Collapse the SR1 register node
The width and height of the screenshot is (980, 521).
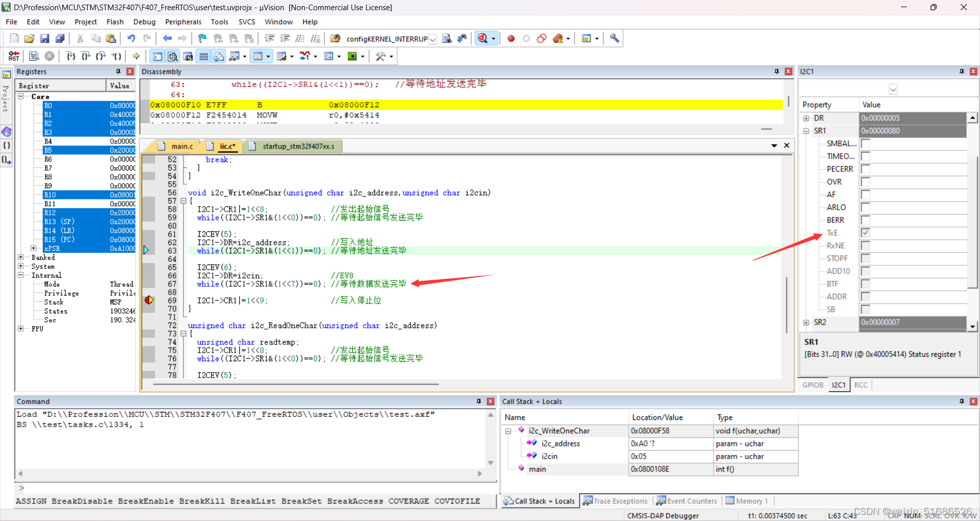806,131
